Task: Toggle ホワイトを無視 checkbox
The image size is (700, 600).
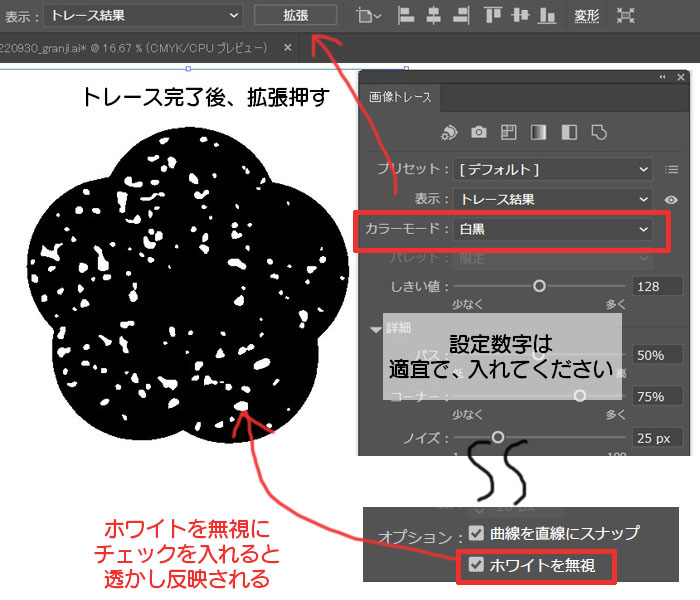Action: pyautogui.click(x=476, y=565)
